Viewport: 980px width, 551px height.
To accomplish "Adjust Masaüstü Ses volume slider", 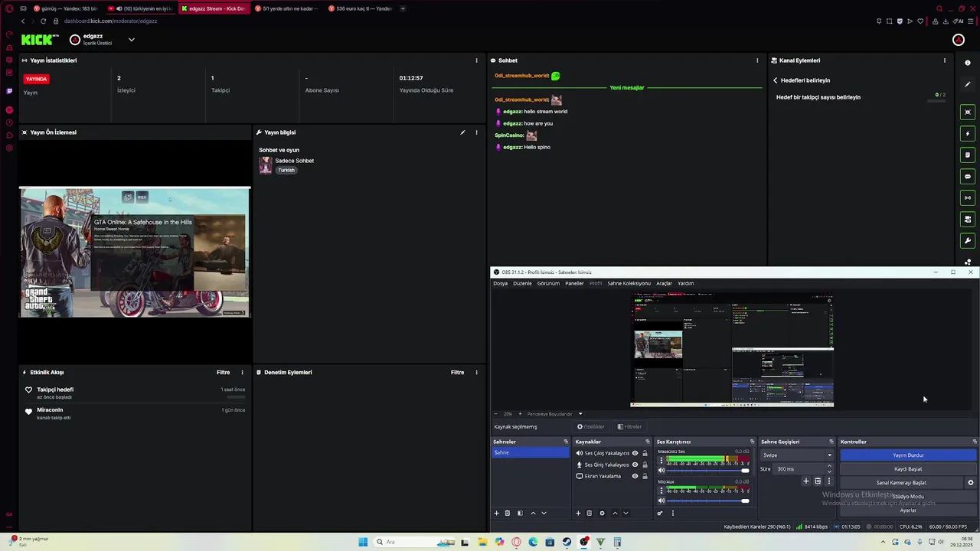I will pyautogui.click(x=709, y=471).
